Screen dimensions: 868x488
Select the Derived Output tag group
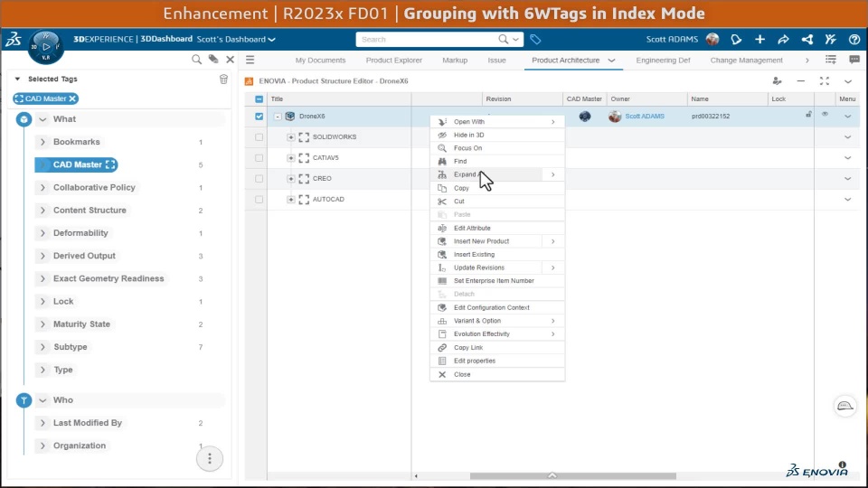pos(84,256)
